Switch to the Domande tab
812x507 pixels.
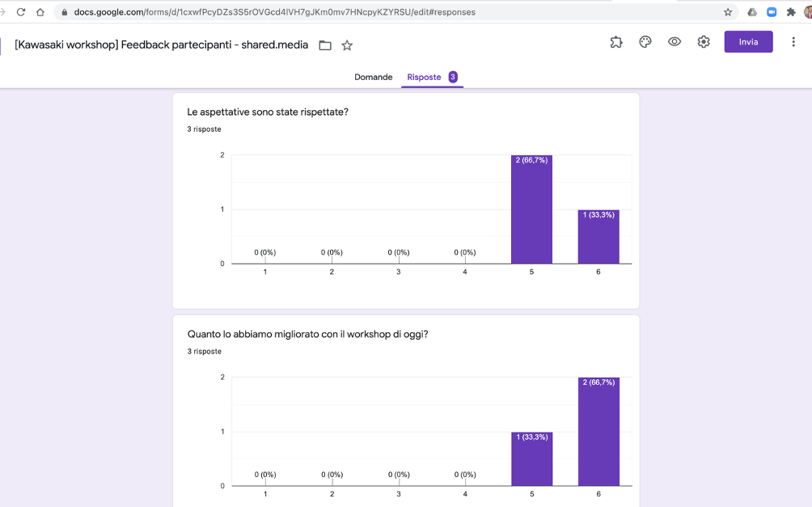pyautogui.click(x=374, y=77)
